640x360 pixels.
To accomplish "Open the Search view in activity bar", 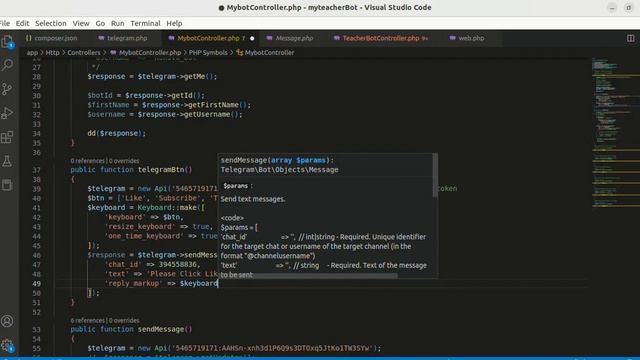I will 7,65.
